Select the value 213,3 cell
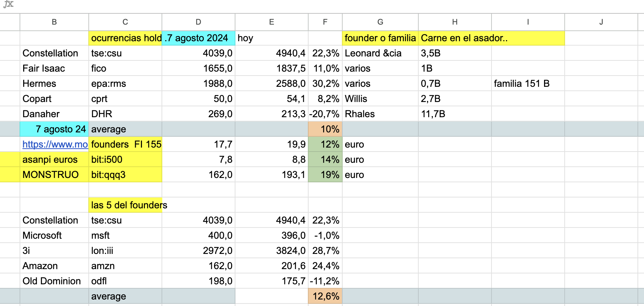This screenshot has height=306, width=644. pos(272,114)
